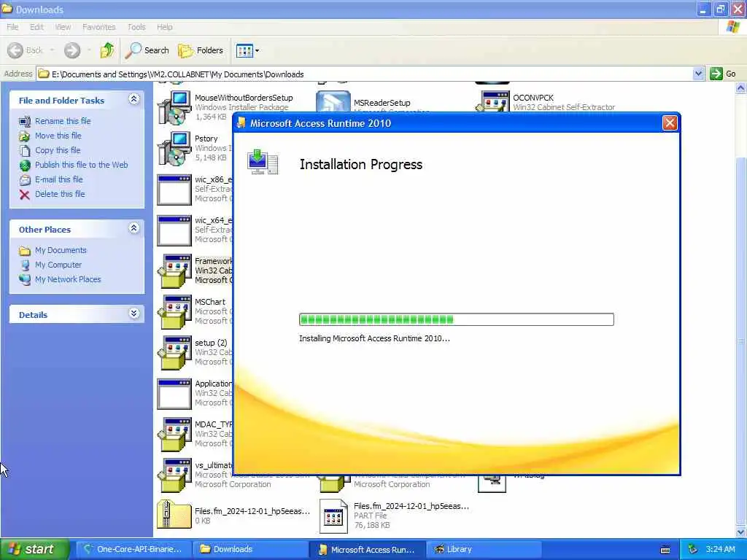Click Delete this file link
This screenshot has width=747, height=560.
coord(60,194)
